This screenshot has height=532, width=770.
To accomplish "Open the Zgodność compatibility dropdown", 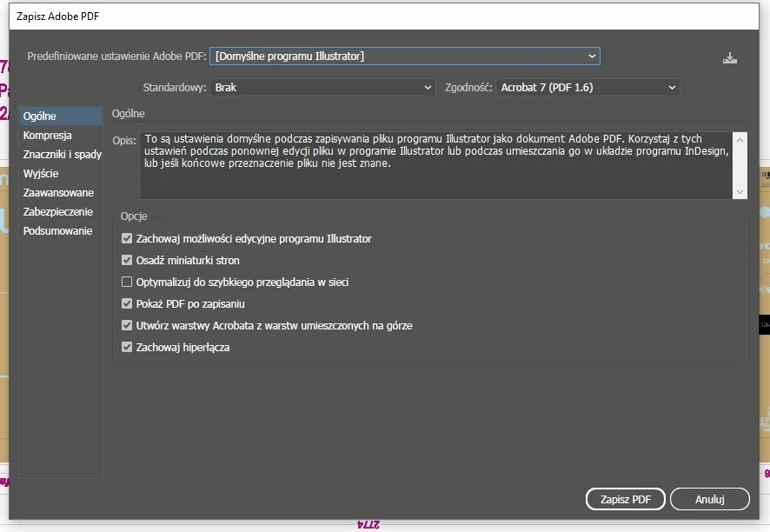I will point(587,88).
